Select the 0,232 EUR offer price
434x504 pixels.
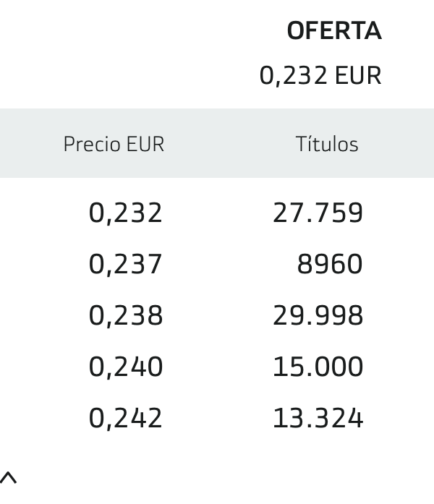point(320,75)
